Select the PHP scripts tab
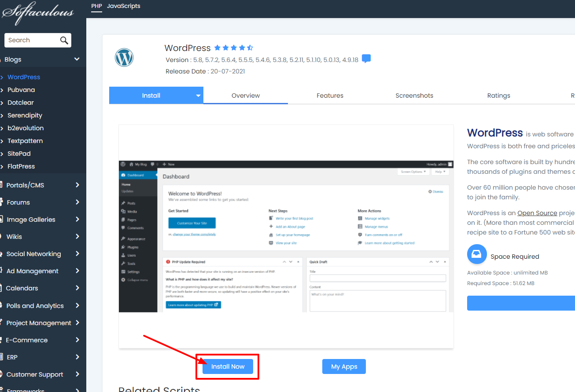Screen dimensions: 575x392 [96, 6]
